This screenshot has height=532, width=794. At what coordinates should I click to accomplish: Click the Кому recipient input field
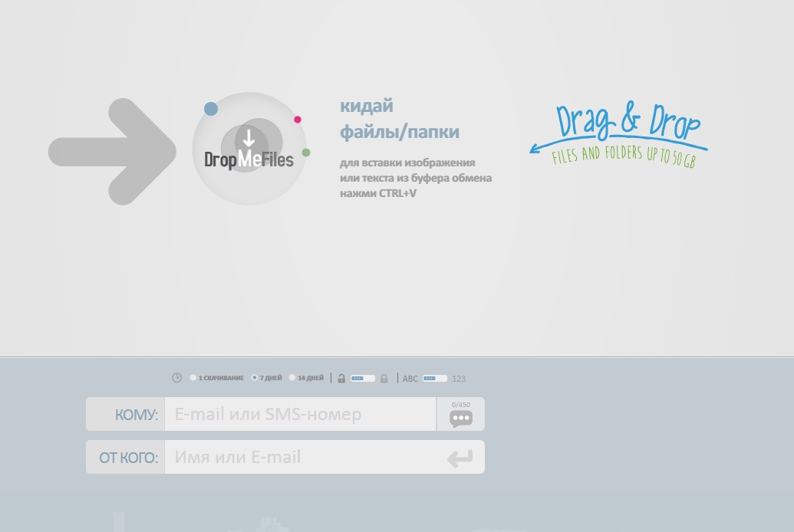(x=300, y=415)
